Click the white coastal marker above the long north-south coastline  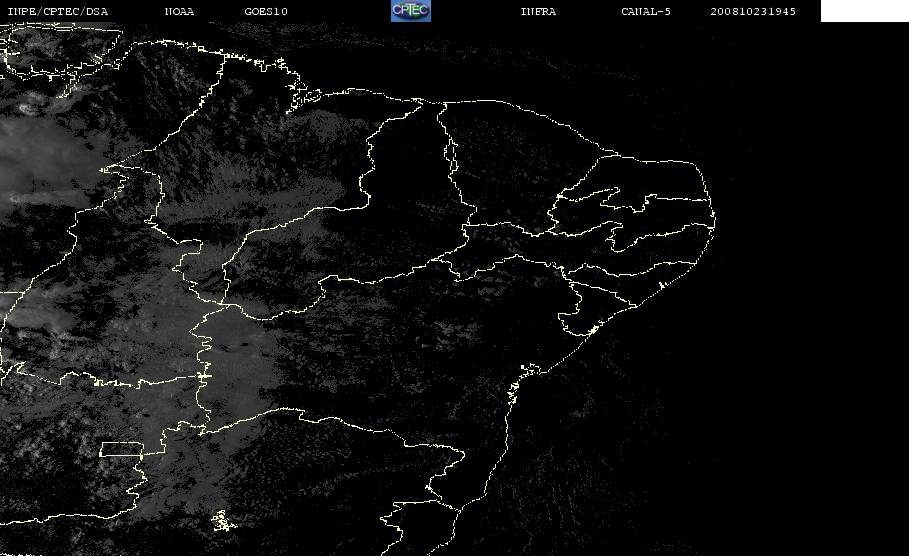tap(529, 368)
